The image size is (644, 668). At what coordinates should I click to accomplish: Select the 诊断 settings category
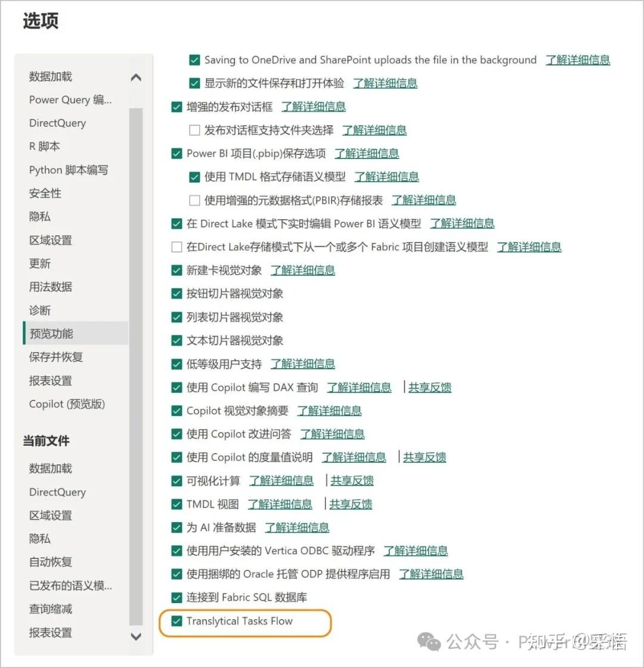coord(39,310)
